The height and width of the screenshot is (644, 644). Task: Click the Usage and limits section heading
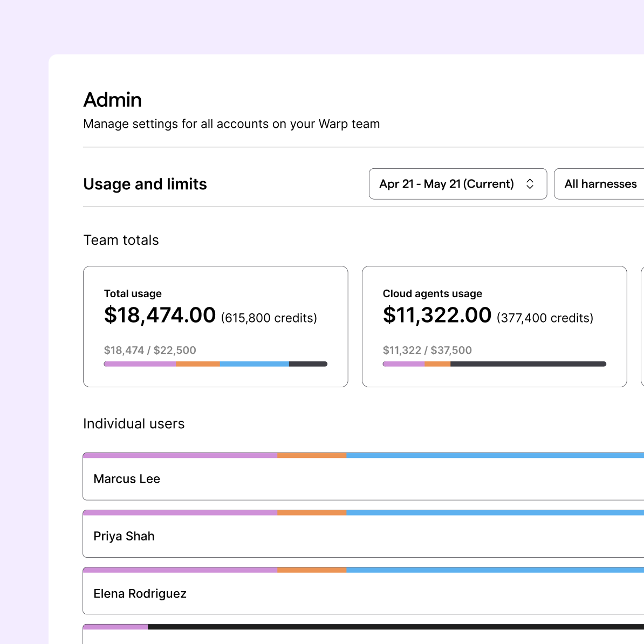click(145, 184)
